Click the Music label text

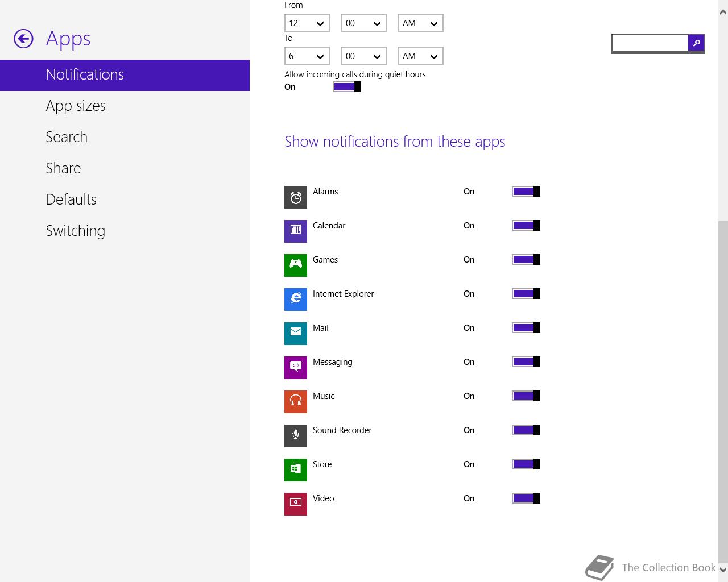(x=324, y=396)
